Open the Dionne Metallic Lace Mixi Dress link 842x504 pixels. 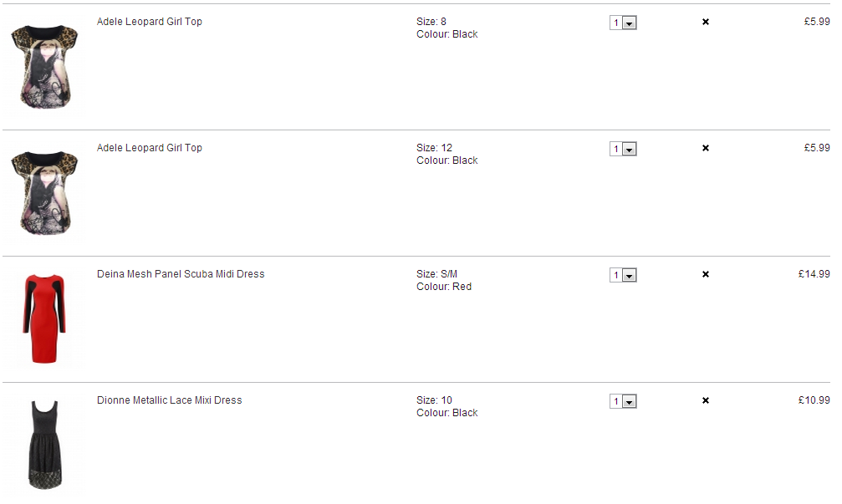pos(169,400)
